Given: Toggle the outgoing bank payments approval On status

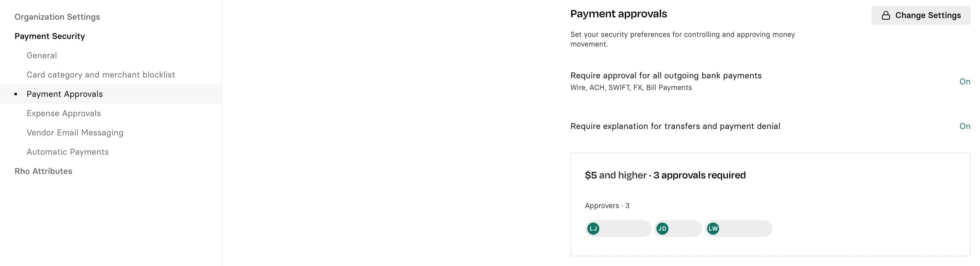Looking at the screenshot, I should click(965, 82).
